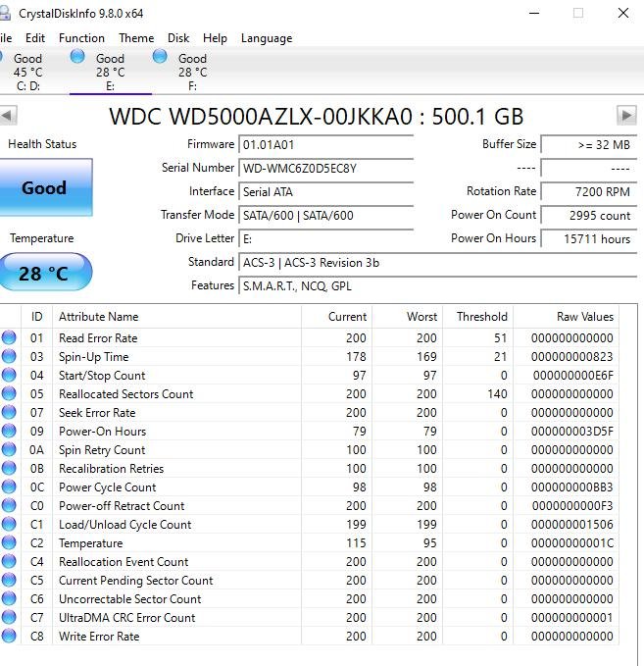Select the Power Cycle Count attribute name
Viewport: 644px width, 666px height.
108,487
